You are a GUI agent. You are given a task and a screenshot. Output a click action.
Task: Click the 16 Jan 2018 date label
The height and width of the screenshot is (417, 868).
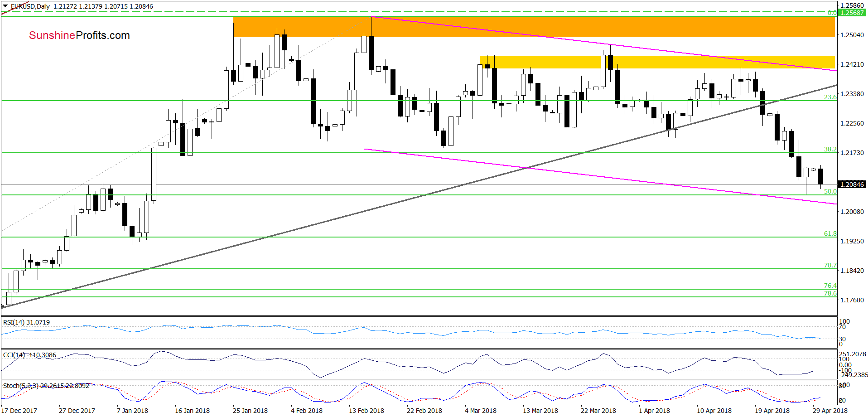(192, 411)
